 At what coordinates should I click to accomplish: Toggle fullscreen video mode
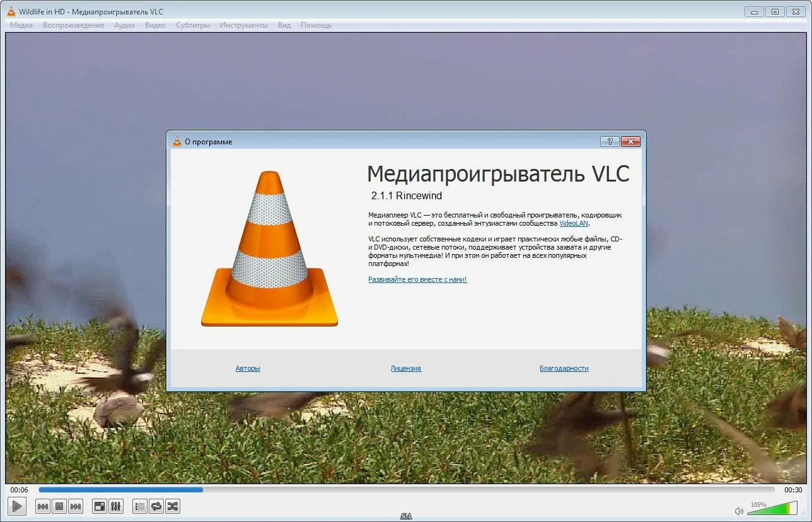coord(100,506)
